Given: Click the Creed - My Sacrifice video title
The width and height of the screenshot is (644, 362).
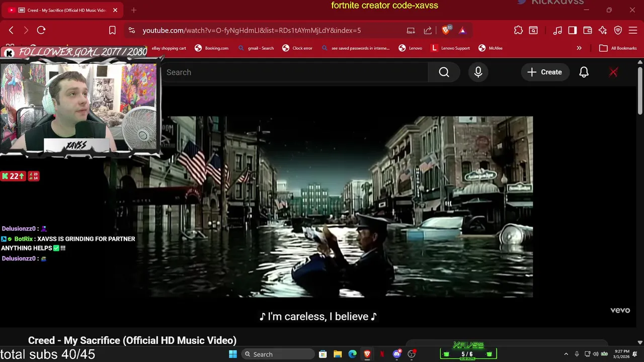Looking at the screenshot, I should coord(132,340).
